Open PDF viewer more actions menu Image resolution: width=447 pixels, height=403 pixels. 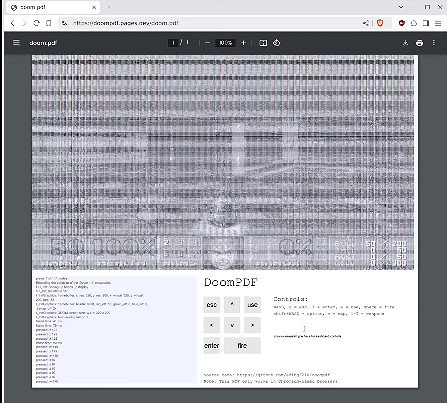pos(433,43)
